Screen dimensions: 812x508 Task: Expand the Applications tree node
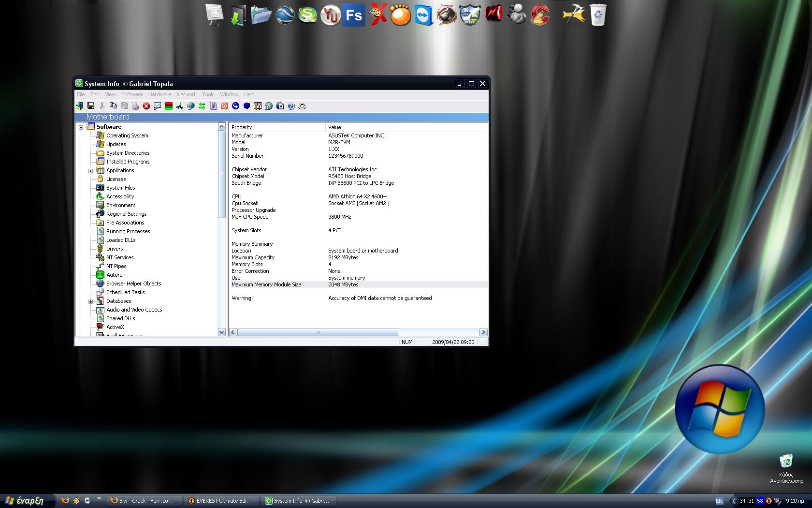pyautogui.click(x=90, y=171)
